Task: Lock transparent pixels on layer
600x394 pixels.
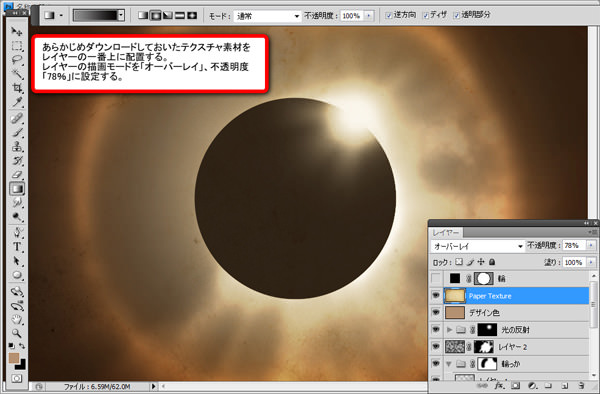Action: (458, 262)
